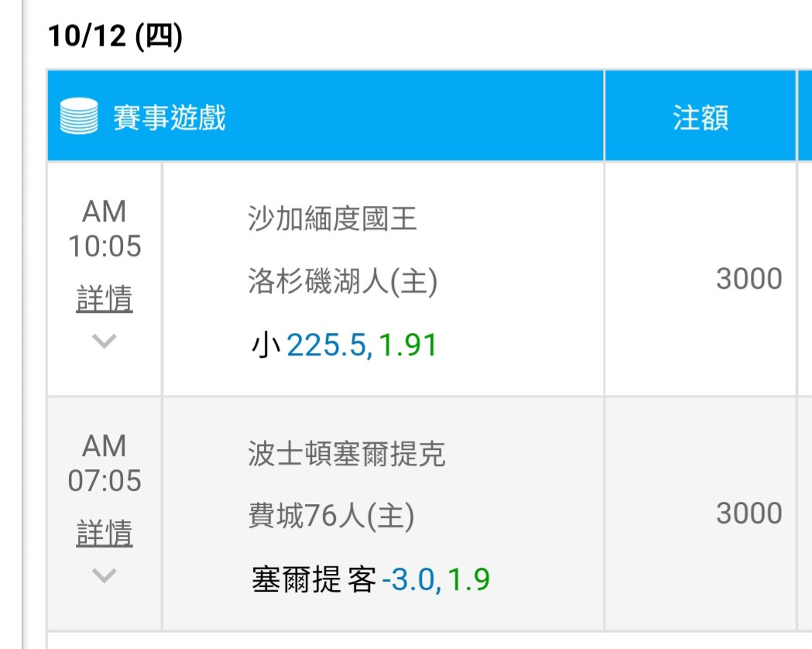Select the 費城76人(主) team name

(331, 516)
